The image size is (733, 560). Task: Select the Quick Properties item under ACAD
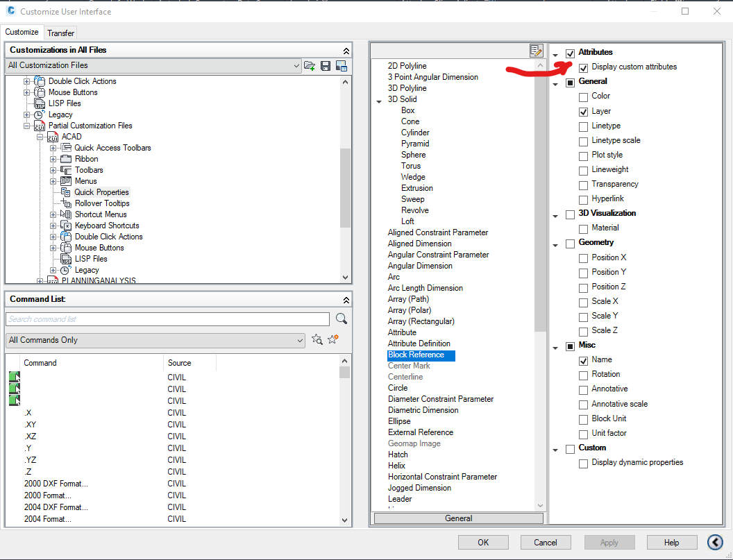[103, 192]
